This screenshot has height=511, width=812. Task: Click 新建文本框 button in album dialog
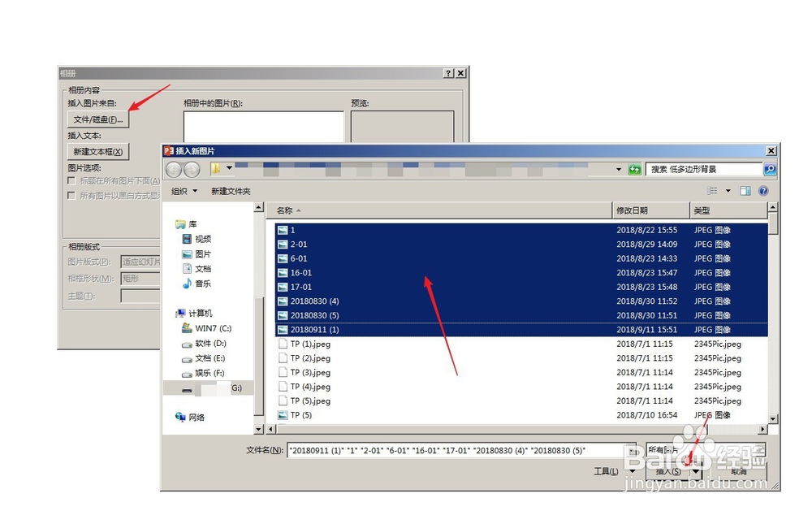coord(98,152)
